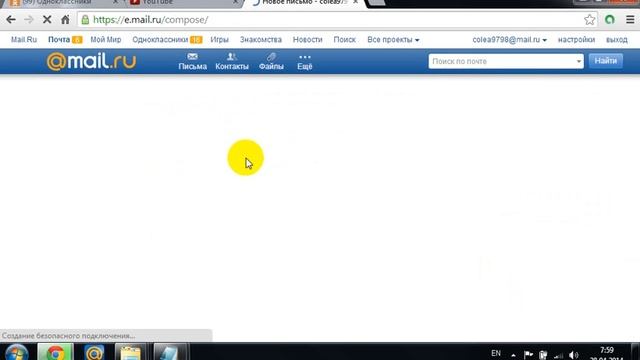Click the Найти search button

(606, 61)
